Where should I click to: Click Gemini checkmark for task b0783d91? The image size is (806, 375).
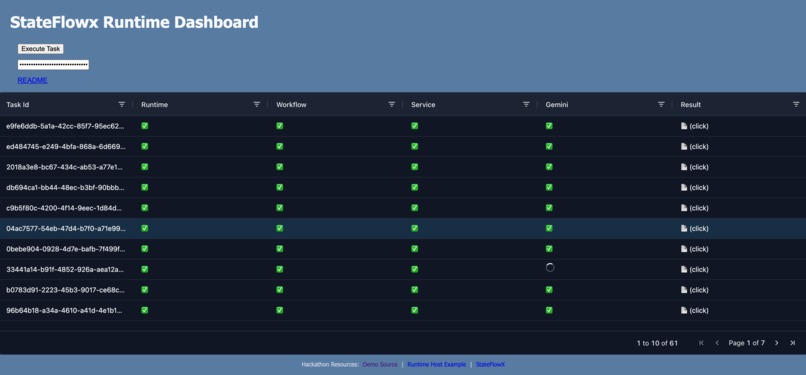549,289
